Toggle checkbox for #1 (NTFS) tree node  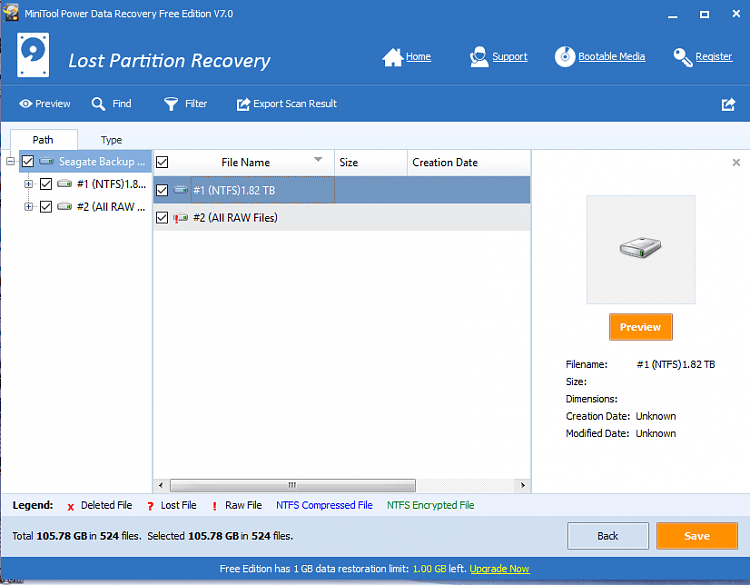pos(46,184)
